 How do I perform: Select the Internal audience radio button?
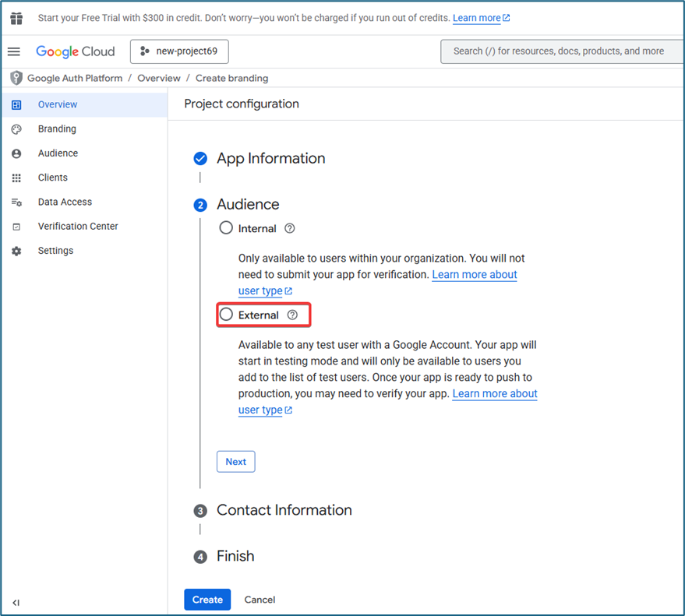(226, 228)
